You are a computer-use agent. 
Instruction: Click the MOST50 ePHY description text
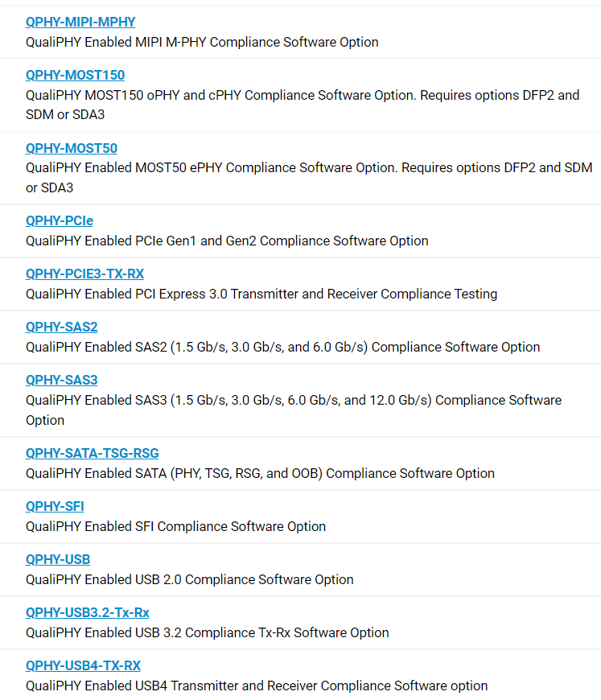coord(309,178)
